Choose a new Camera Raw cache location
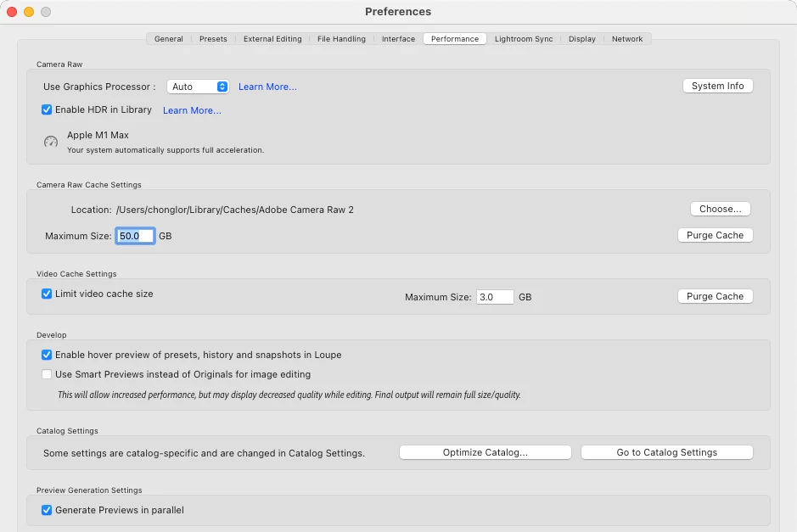The width and height of the screenshot is (797, 532). click(721, 209)
